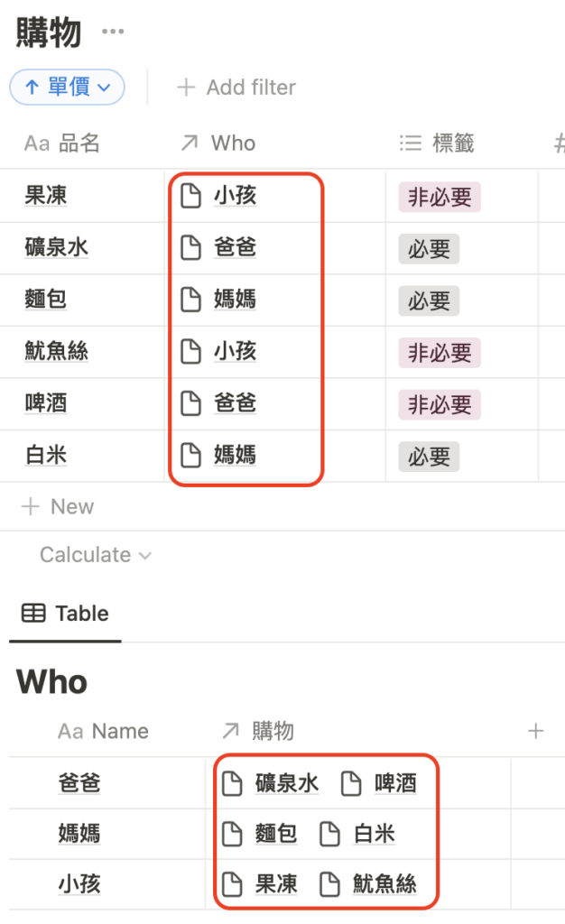Click the page icon beside 爸爸 in 礦泉水 row
565x924 pixels.
191,247
